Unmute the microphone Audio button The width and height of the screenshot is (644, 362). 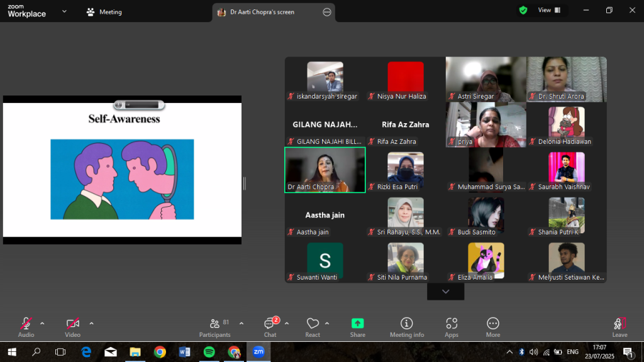[26, 326]
